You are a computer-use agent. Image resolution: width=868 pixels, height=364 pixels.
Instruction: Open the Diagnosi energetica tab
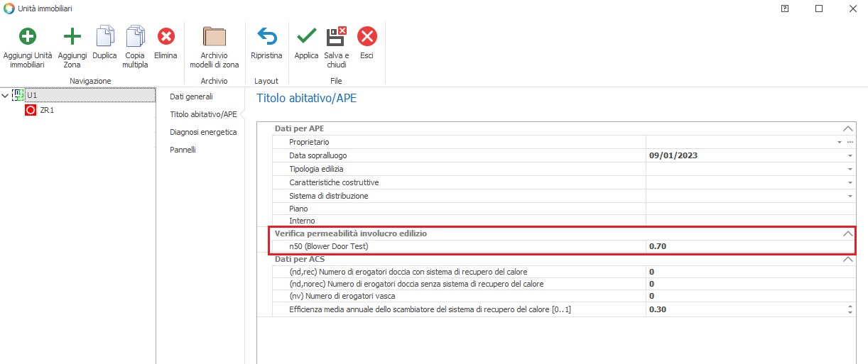203,132
